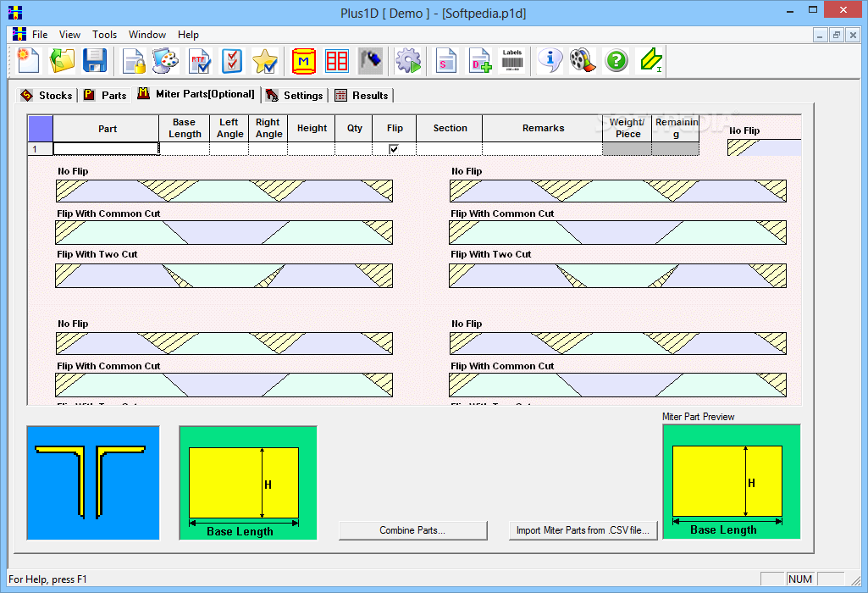Click Import Miter Parts from .CSV file button
Screen dimensions: 868x593
tap(583, 529)
